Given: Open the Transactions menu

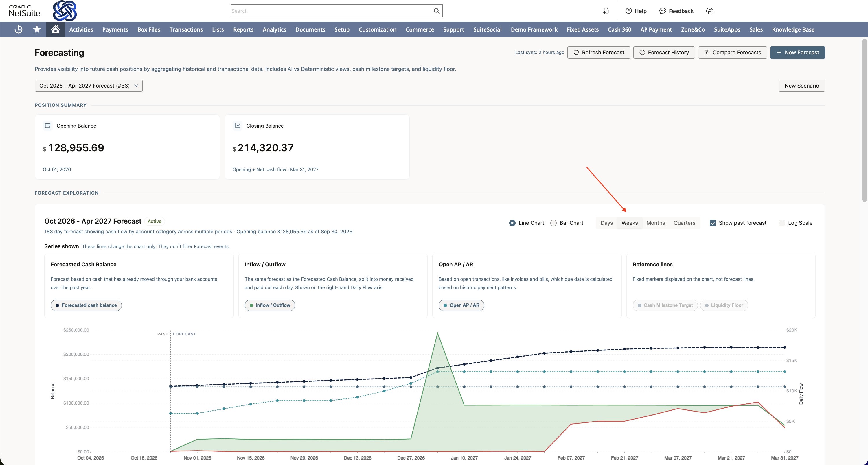Looking at the screenshot, I should click(186, 29).
